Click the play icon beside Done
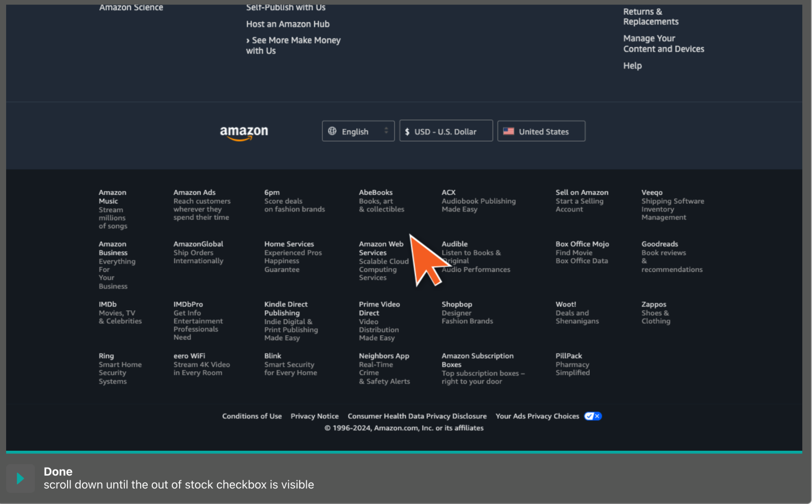 [x=20, y=478]
